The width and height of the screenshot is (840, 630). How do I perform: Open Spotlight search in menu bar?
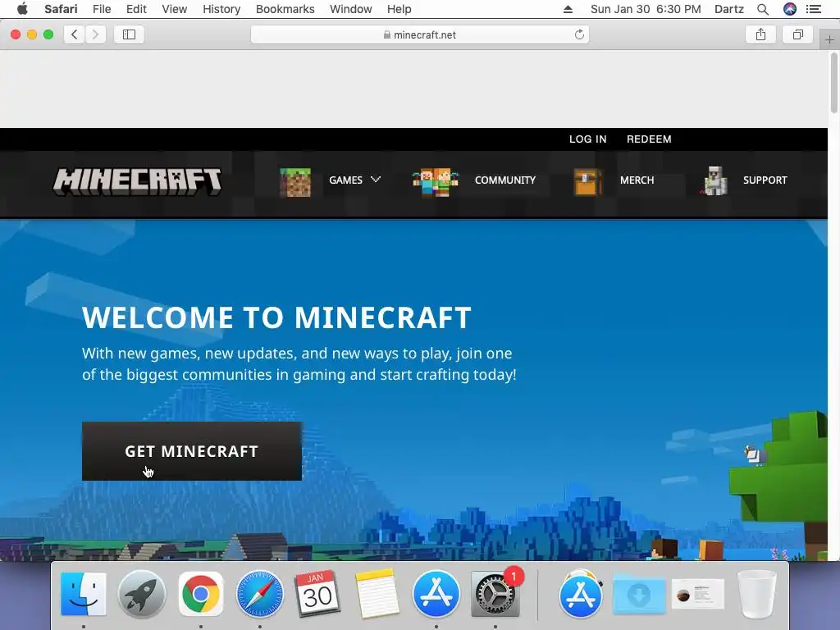763,9
